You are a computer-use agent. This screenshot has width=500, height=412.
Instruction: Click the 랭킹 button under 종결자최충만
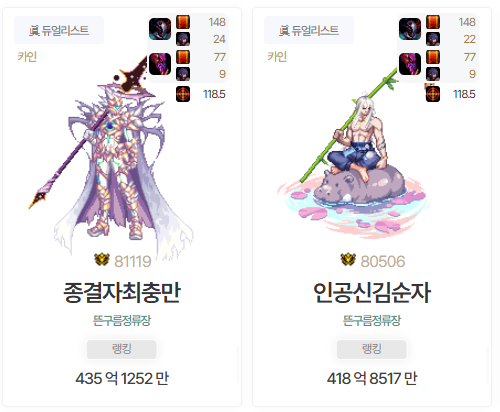coord(121,349)
